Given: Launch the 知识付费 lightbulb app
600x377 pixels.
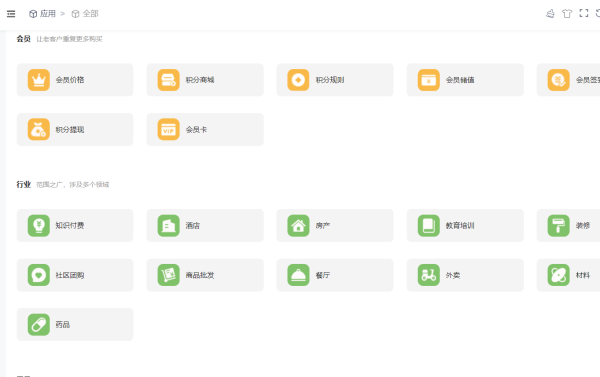Looking at the screenshot, I should (75, 225).
